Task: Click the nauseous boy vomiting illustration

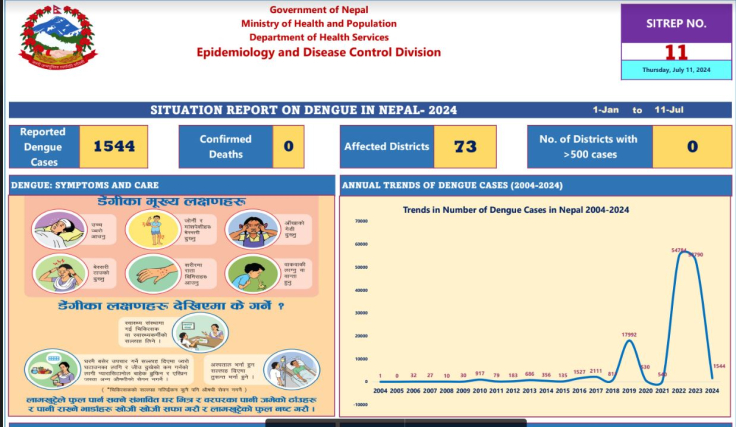Action: (253, 274)
